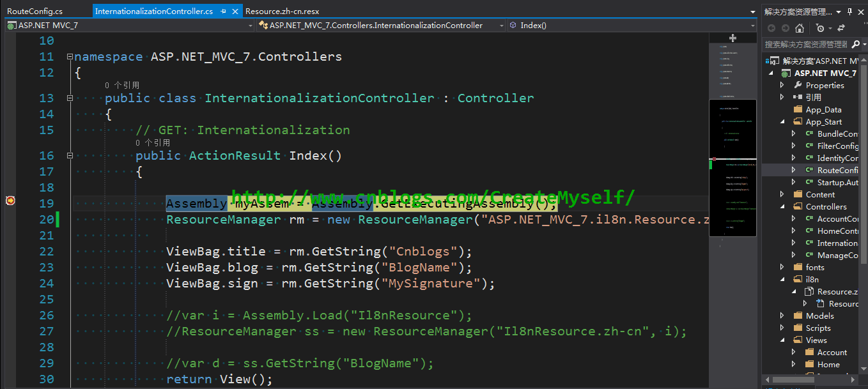Focus the 搜索解决方案资源管理器 search box

(806, 44)
